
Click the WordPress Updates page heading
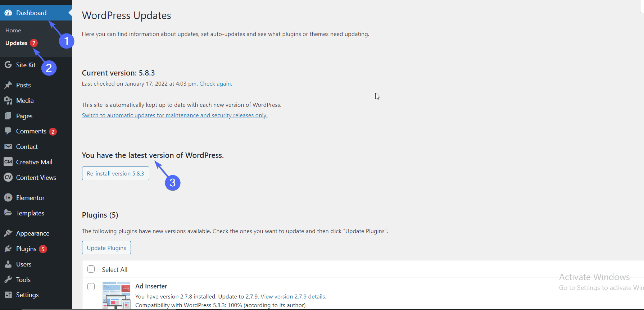point(126,15)
